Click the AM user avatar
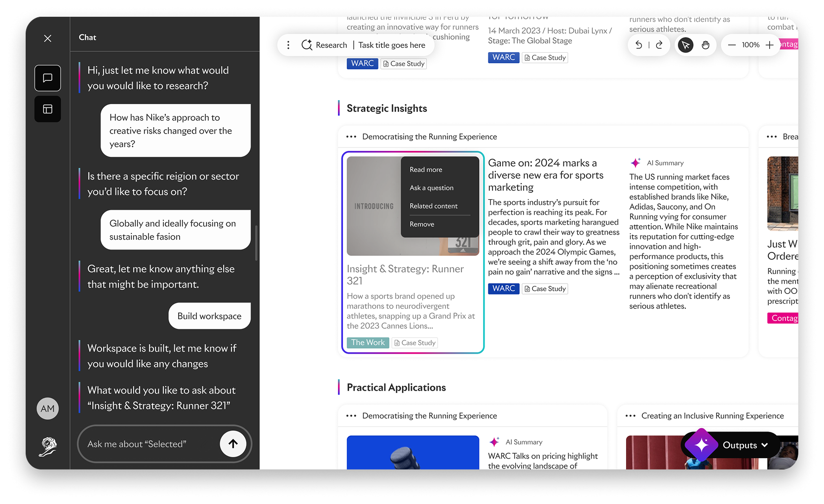 pyautogui.click(x=48, y=408)
